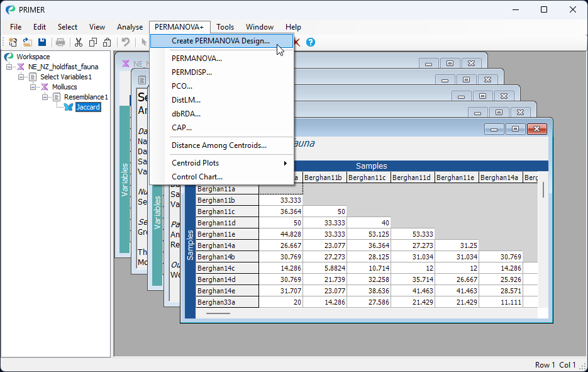Click the Jaccard resemblance tree item
The height and width of the screenshot is (372, 588).
pos(88,107)
